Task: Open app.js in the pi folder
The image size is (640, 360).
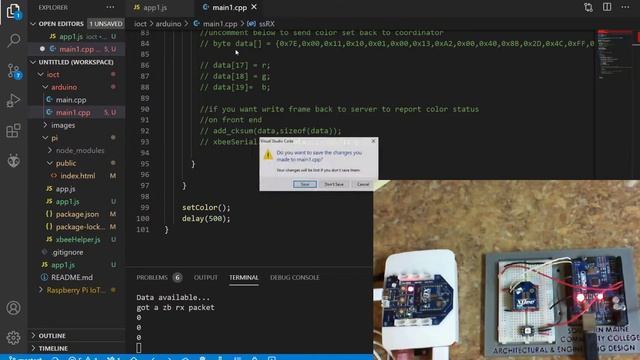Action: point(65,189)
